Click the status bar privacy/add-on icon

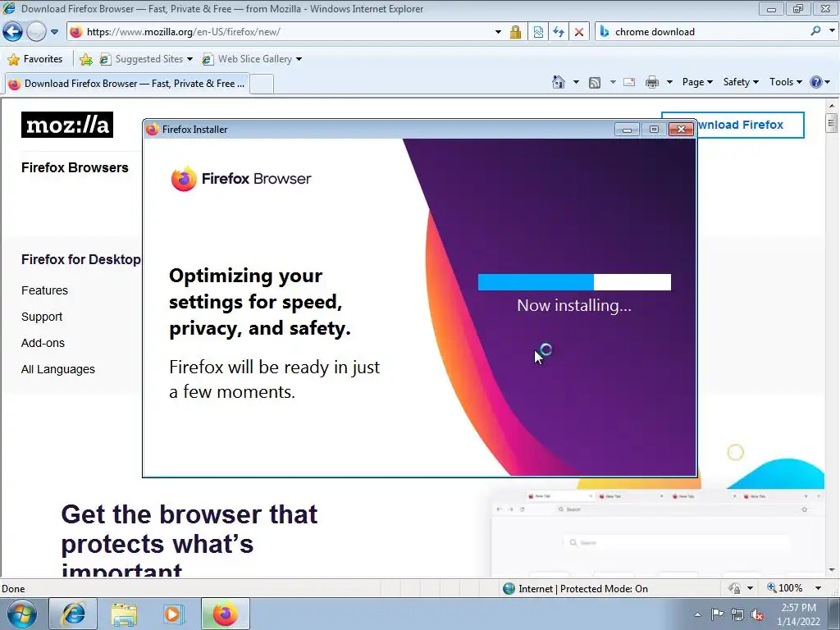click(x=734, y=588)
